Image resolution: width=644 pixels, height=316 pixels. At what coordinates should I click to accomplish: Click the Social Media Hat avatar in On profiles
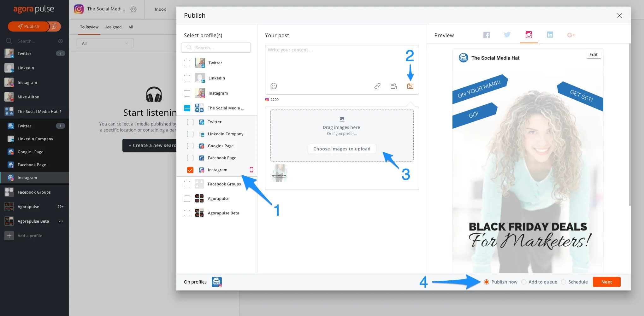click(217, 282)
